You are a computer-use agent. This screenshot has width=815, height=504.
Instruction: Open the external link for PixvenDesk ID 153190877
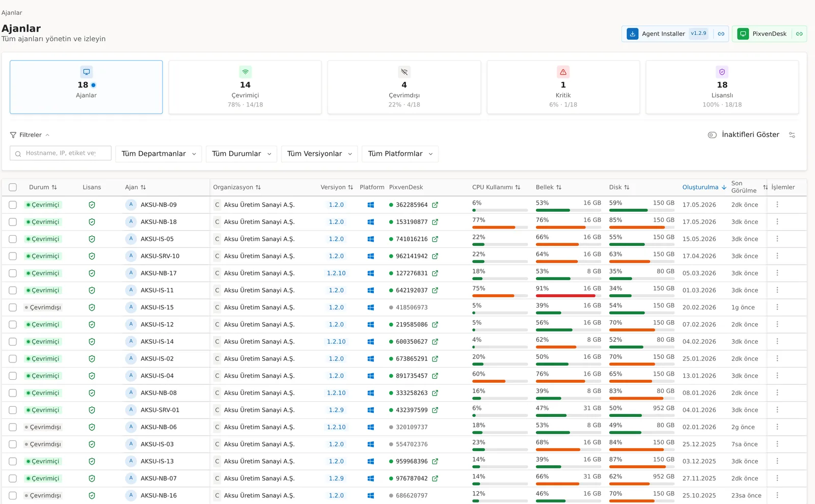(435, 222)
